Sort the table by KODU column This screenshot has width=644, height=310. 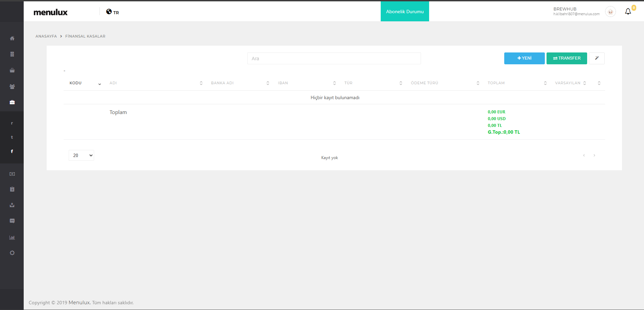[x=76, y=83]
